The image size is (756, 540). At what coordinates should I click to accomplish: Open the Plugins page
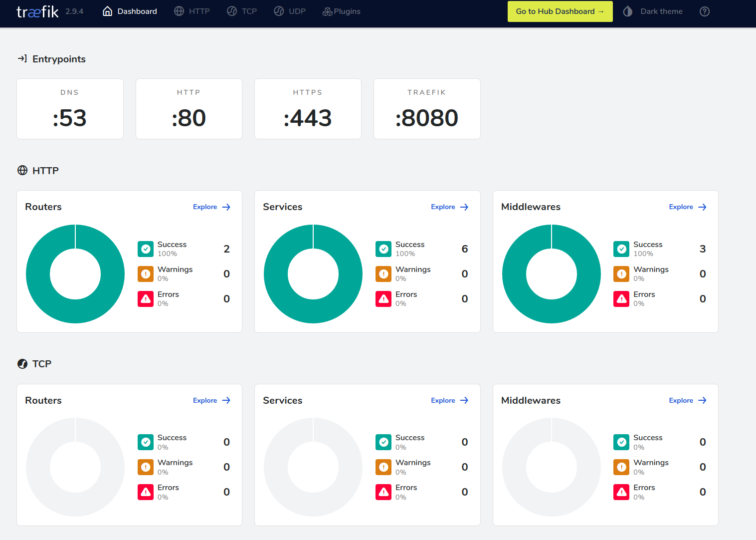(x=342, y=11)
